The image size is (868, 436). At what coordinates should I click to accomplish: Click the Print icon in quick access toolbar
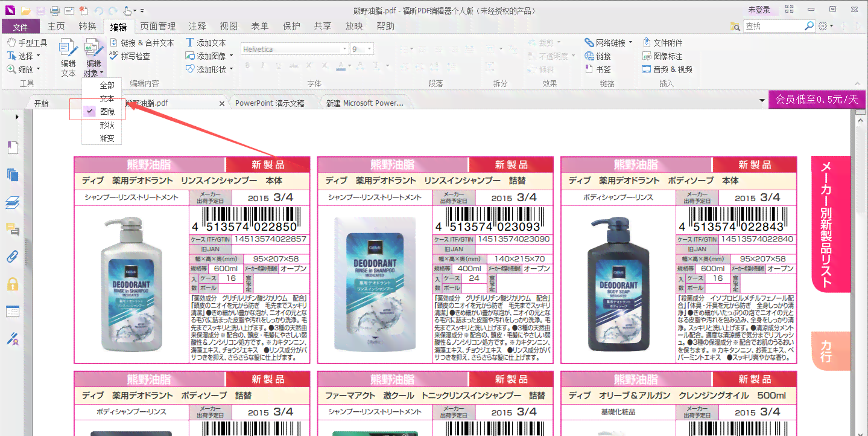coord(55,11)
